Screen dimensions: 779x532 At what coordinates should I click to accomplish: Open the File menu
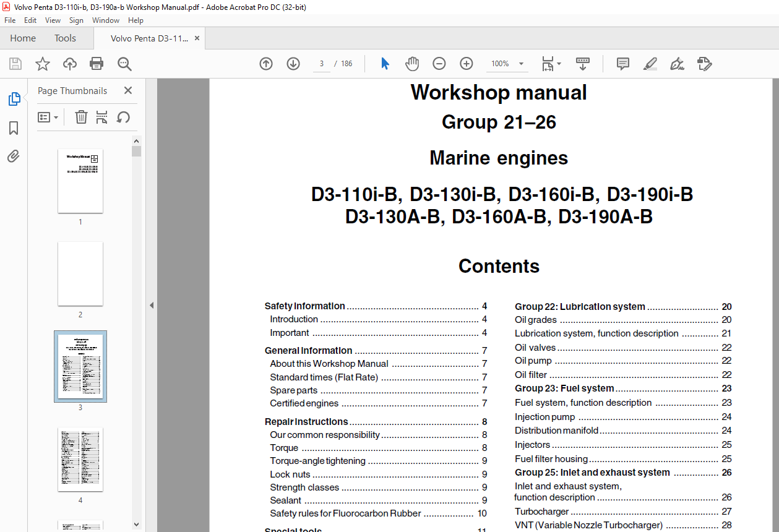(10, 20)
